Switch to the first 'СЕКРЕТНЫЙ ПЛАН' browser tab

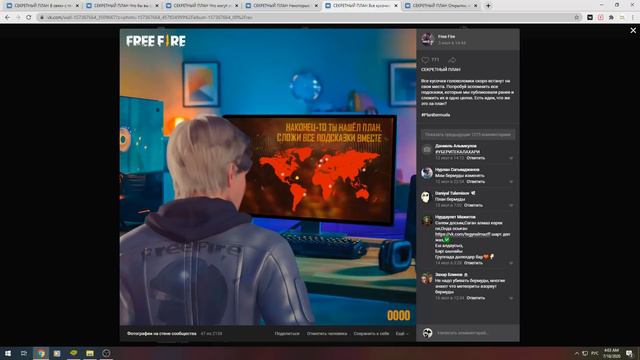pos(42,6)
